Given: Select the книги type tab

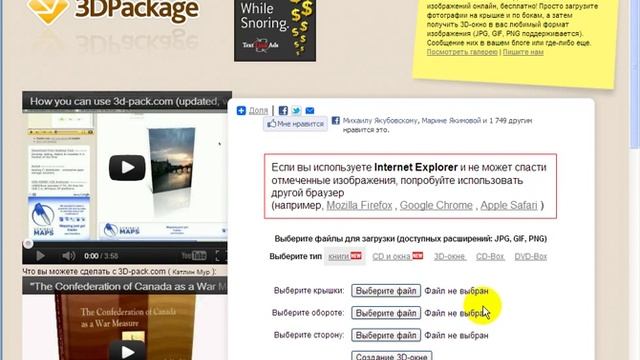Looking at the screenshot, I should 345,256.
